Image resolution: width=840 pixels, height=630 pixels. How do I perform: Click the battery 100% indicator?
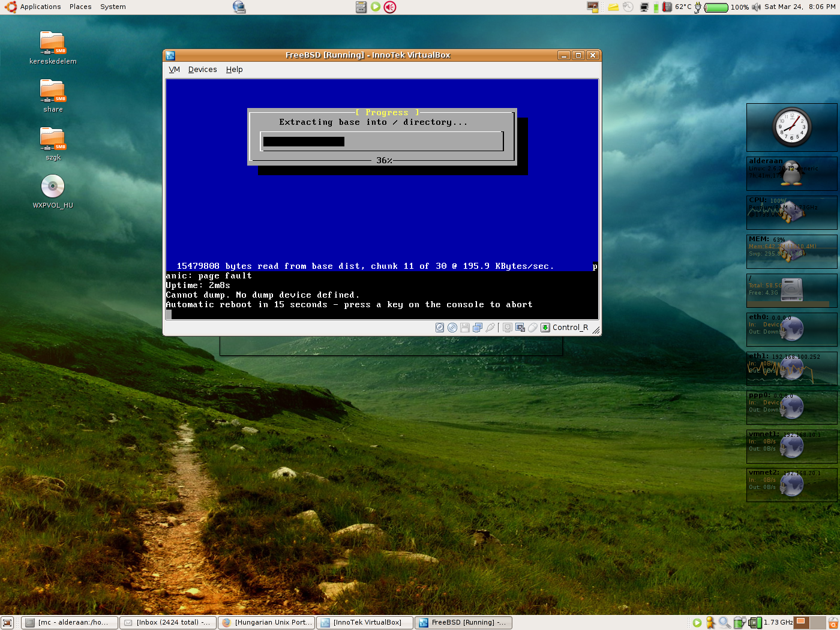(x=722, y=7)
